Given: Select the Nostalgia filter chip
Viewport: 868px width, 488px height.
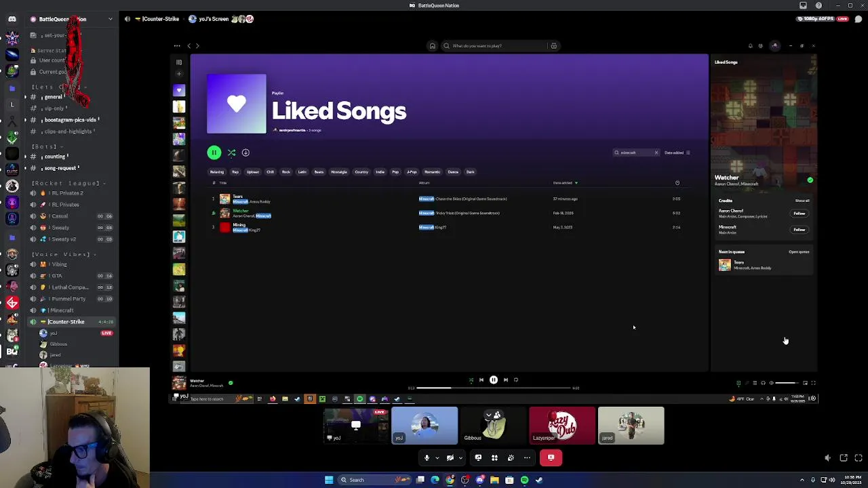Looking at the screenshot, I should pos(338,172).
